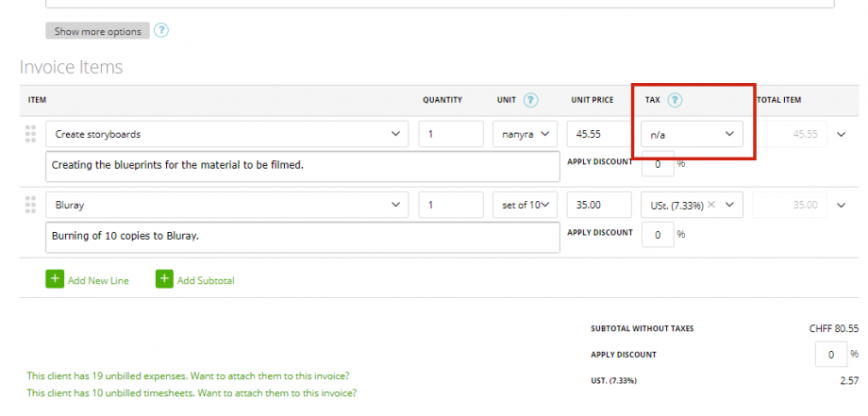
Task: Click the help icon beside Show more options
Action: coord(161,30)
